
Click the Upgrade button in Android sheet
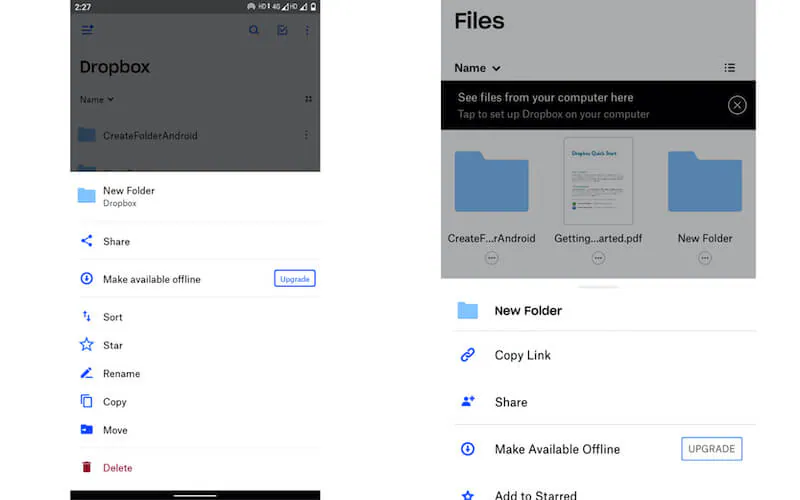(x=295, y=279)
